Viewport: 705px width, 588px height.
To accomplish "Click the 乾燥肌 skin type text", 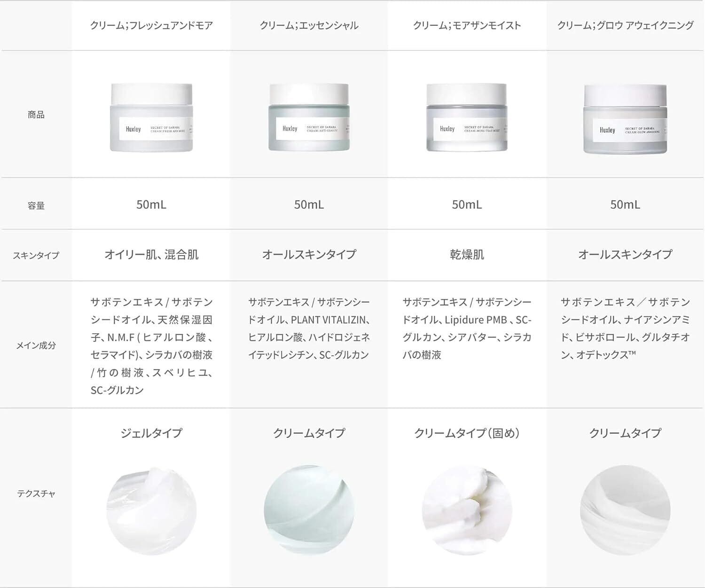I will pos(467,255).
